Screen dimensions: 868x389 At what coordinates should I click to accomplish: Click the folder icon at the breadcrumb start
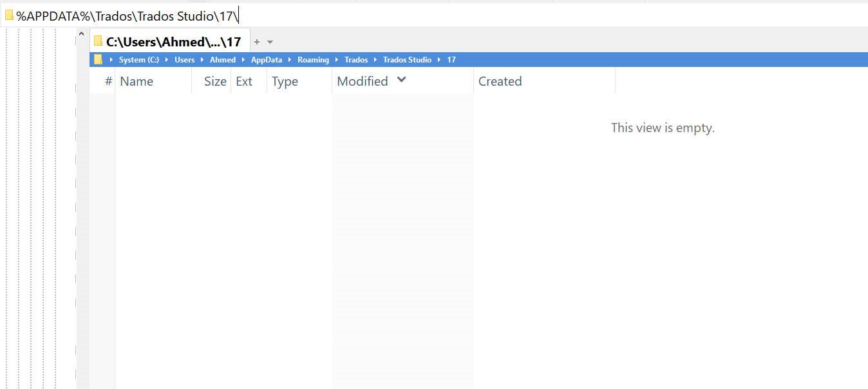[x=98, y=59]
